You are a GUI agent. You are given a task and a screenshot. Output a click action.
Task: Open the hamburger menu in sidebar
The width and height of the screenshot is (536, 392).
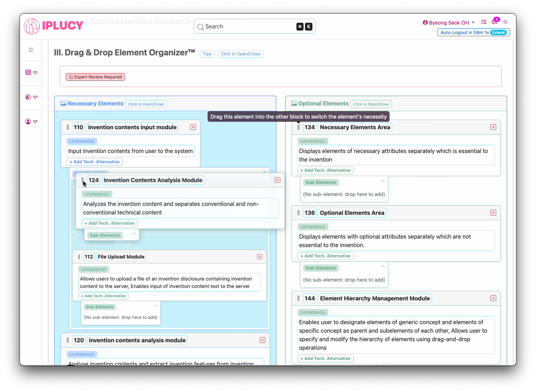click(31, 50)
